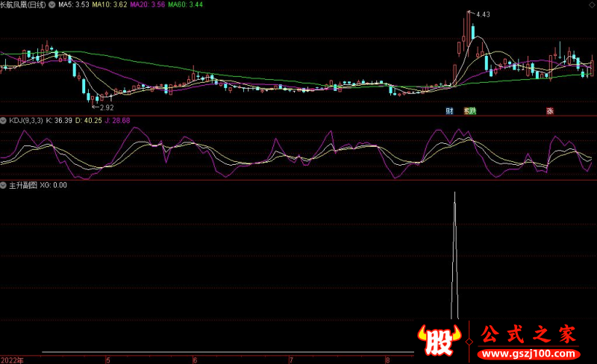Click the 公式之家 site title

[528, 334]
